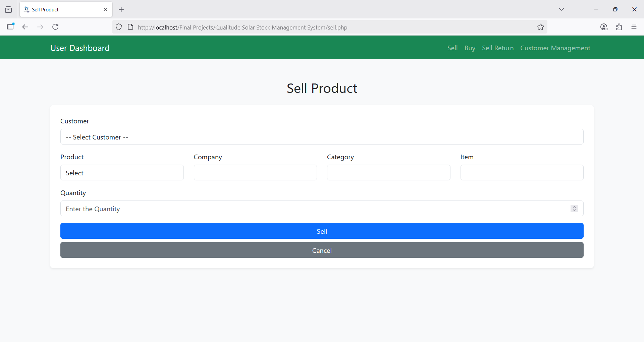Open the Firefox account icon
Screen dimensions: 644x342
(604, 27)
